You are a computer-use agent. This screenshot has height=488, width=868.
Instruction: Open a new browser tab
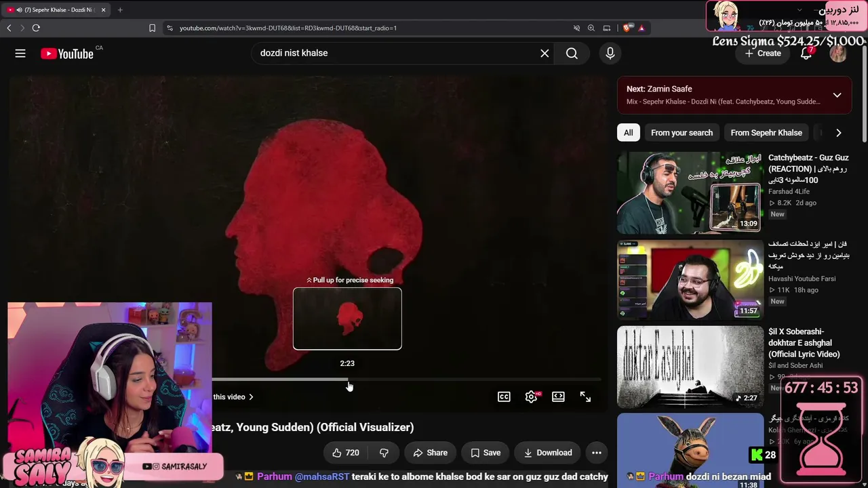(x=120, y=9)
